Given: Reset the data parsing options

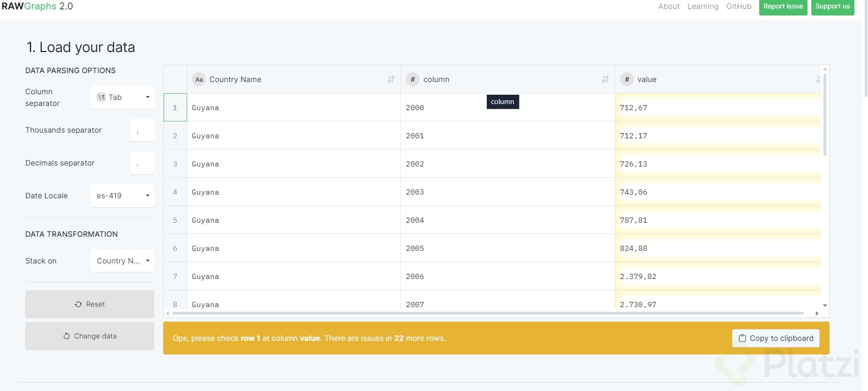Looking at the screenshot, I should coord(90,304).
